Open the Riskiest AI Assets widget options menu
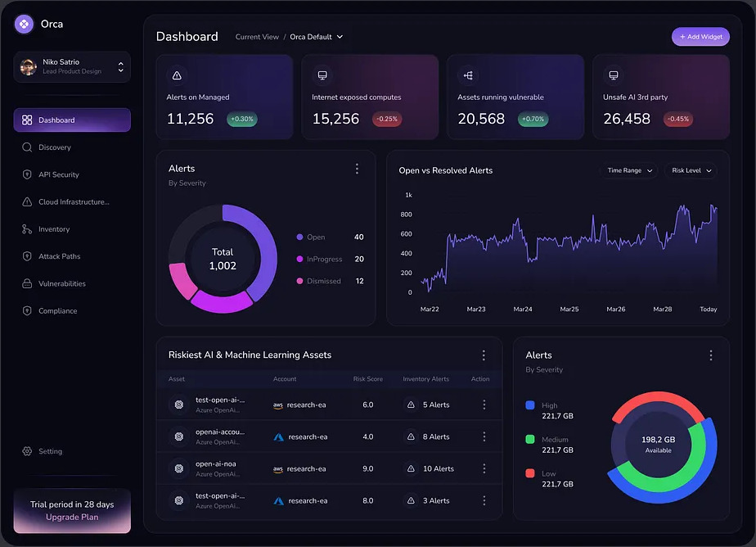This screenshot has height=547, width=756. point(484,355)
